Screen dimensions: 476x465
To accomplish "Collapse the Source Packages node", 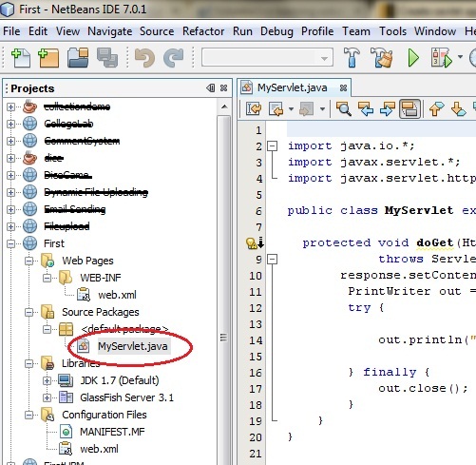I will [x=29, y=312].
